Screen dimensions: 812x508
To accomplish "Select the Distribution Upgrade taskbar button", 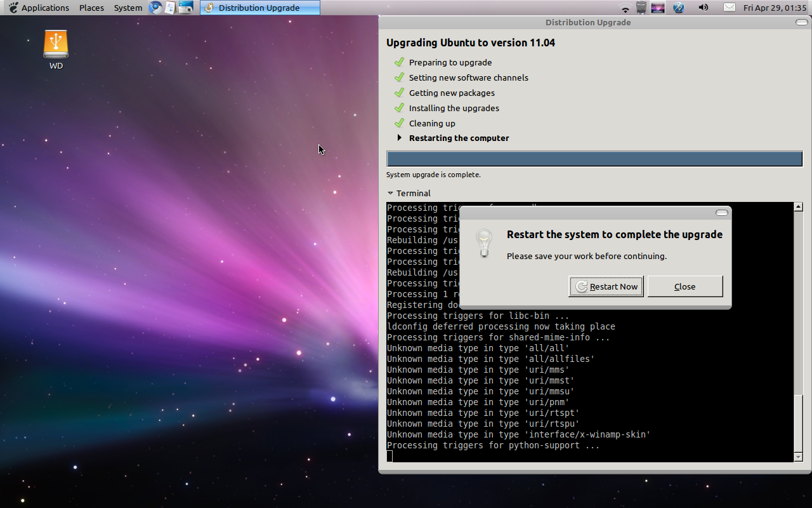I will [x=260, y=8].
